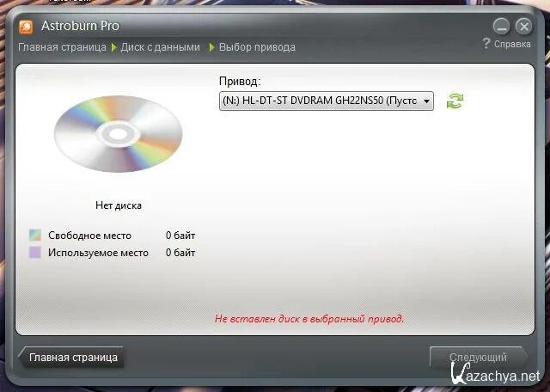Open the Привод drive dropdown
This screenshot has width=550, height=392.
coord(327,101)
